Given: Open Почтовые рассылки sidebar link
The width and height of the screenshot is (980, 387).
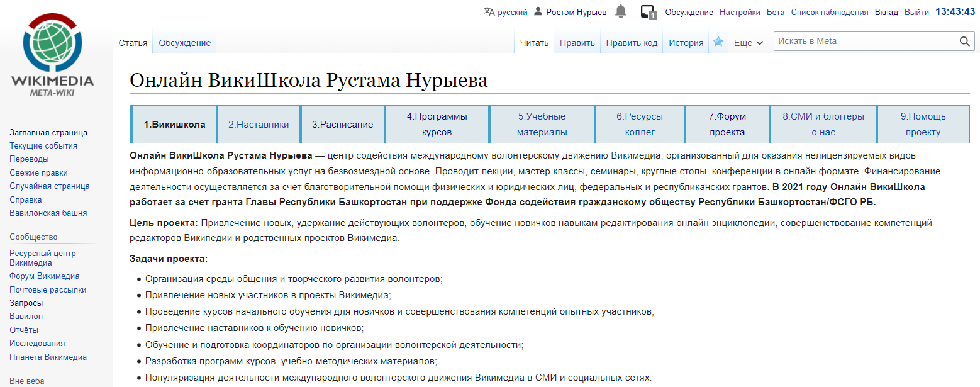Looking at the screenshot, I should click(48, 289).
